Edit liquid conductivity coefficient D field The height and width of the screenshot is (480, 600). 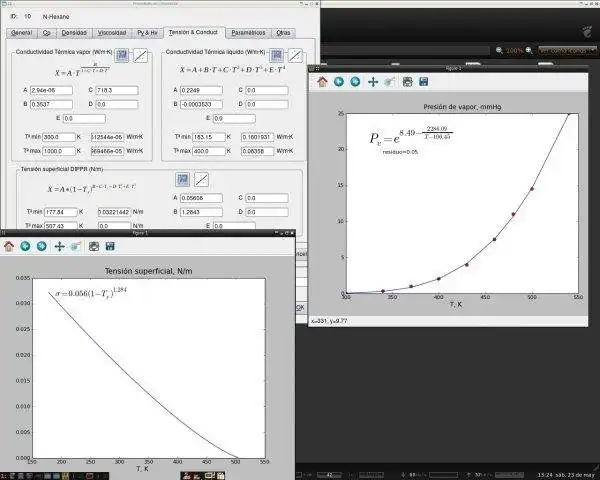tap(267, 104)
